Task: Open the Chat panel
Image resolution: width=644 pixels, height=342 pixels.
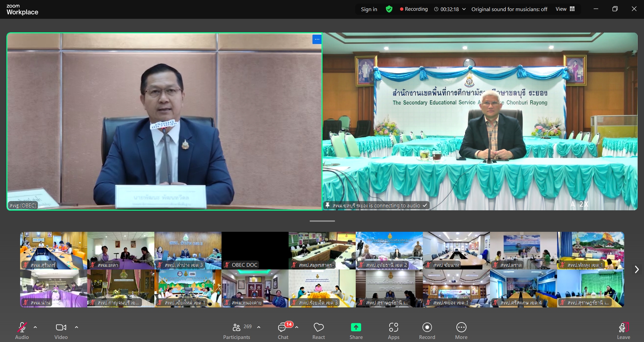Action: coord(283,331)
